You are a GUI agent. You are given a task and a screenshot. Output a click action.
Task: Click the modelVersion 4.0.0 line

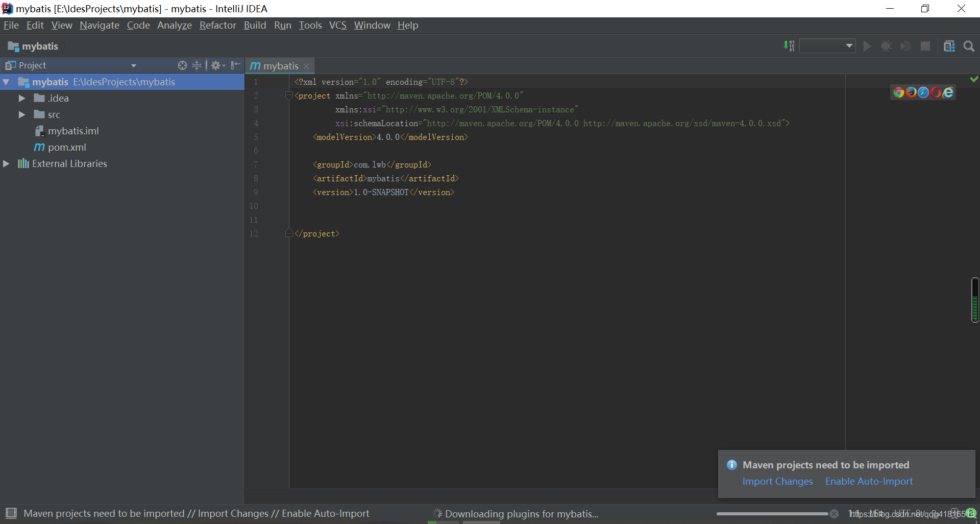[390, 137]
